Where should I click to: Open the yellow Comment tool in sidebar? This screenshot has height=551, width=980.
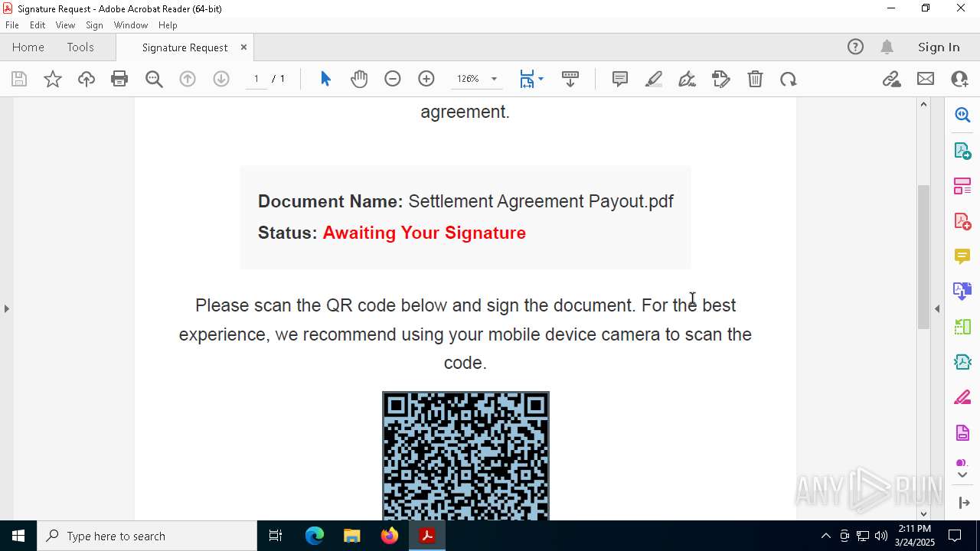[x=962, y=256]
